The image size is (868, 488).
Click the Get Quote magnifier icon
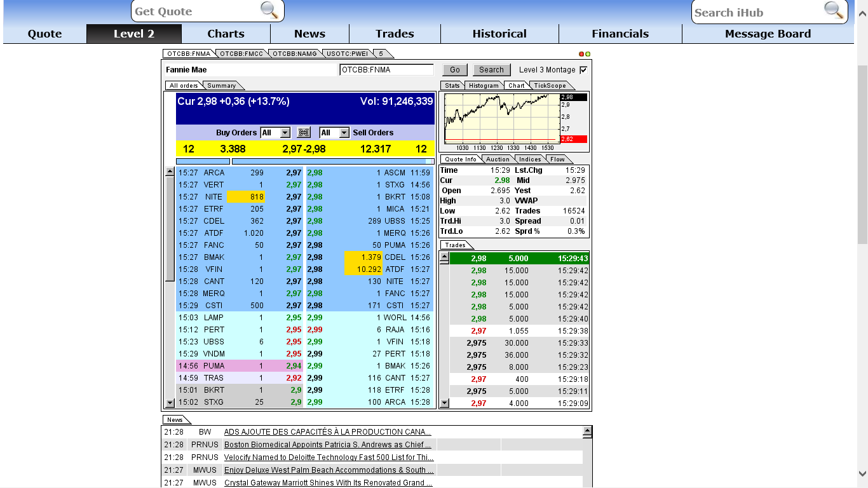point(269,10)
